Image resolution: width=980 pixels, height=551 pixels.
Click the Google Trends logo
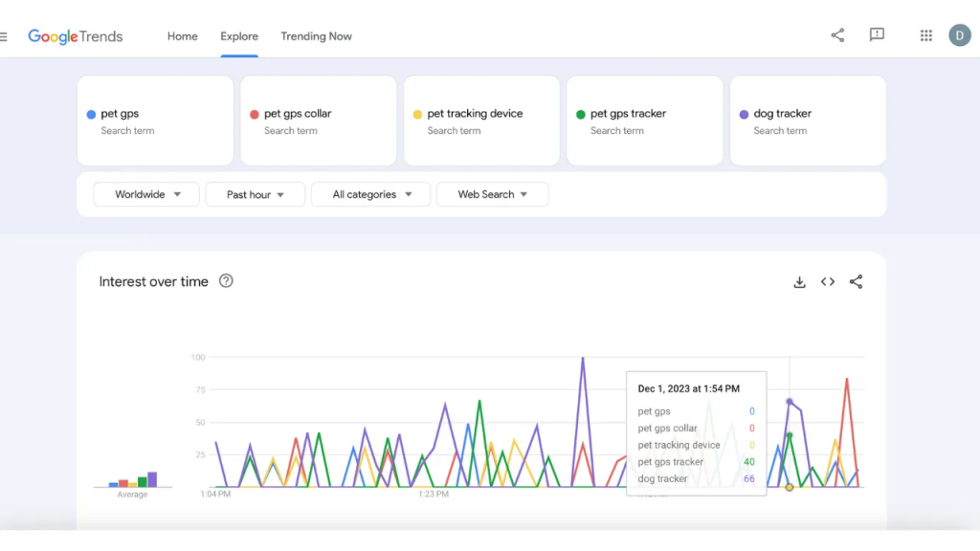pos(75,37)
